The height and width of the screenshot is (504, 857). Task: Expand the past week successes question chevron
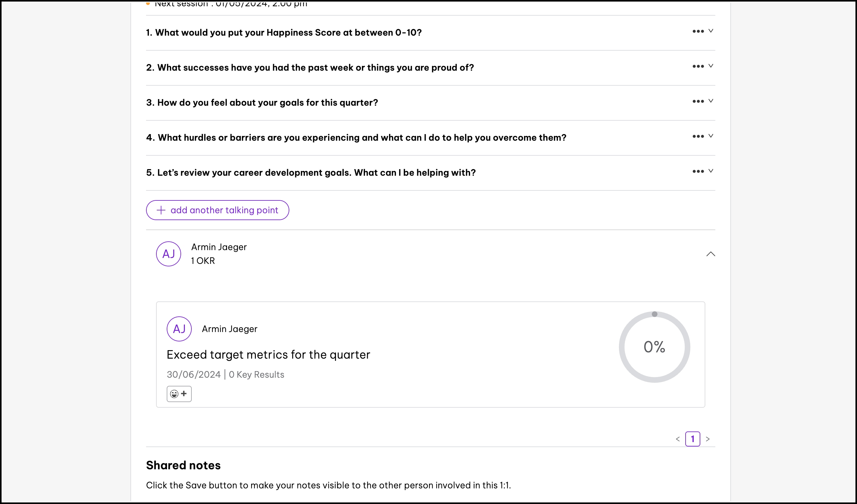coord(711,66)
